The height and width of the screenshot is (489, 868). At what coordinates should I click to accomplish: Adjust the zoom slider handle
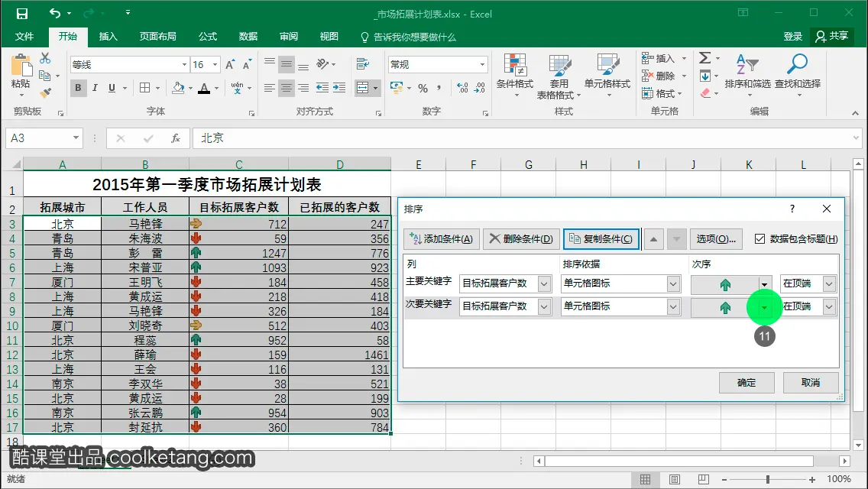click(768, 479)
